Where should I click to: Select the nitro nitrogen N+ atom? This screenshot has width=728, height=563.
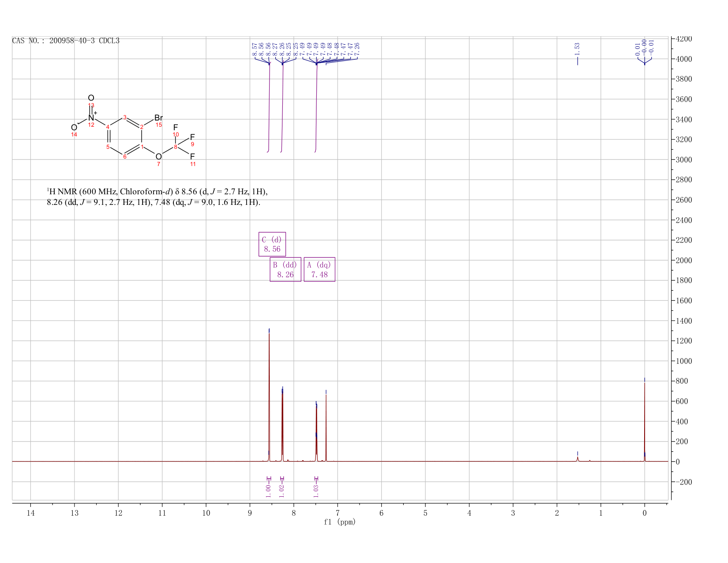(x=92, y=117)
